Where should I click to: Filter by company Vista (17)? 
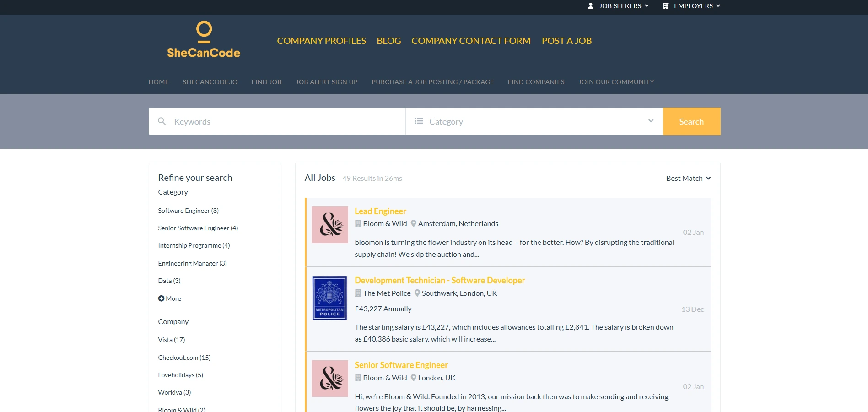tap(172, 340)
